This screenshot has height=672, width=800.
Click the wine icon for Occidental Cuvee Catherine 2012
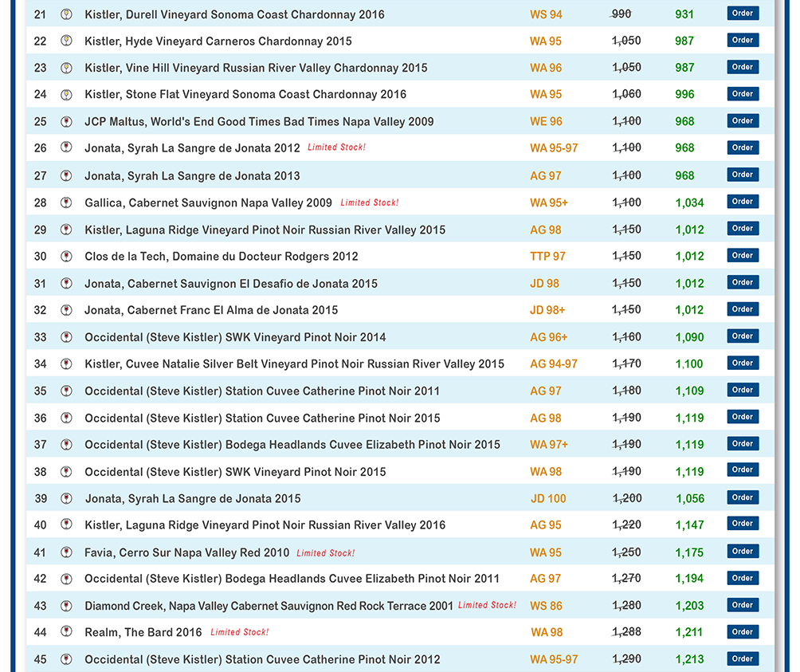click(x=66, y=659)
